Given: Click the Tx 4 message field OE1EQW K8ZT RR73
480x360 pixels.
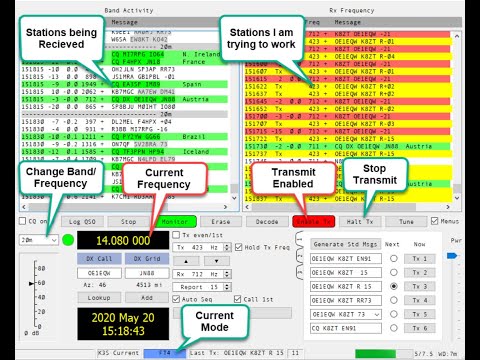Looking at the screenshot, I should coord(346,300).
